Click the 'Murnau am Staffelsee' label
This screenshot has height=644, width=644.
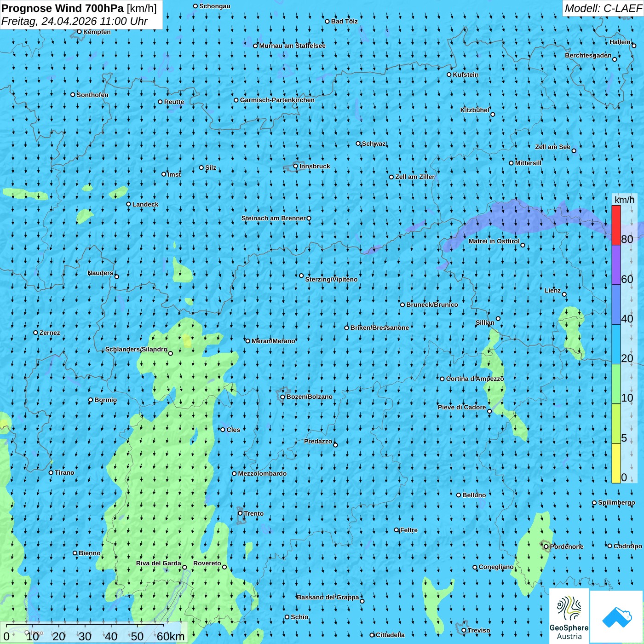292,46
